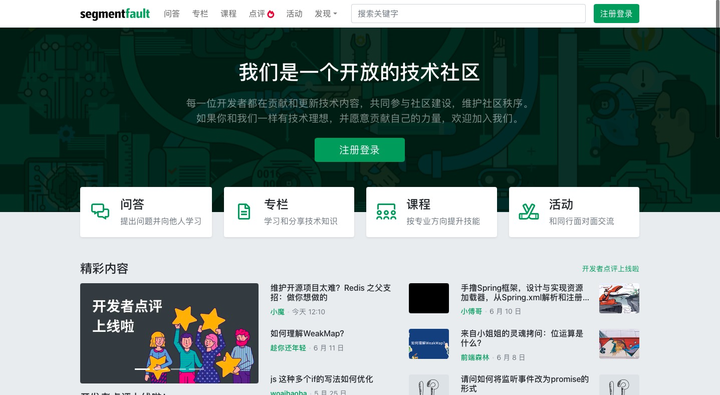The width and height of the screenshot is (720, 395).
Task: Open author 超你还年轻 profile
Action: pyautogui.click(x=288, y=348)
